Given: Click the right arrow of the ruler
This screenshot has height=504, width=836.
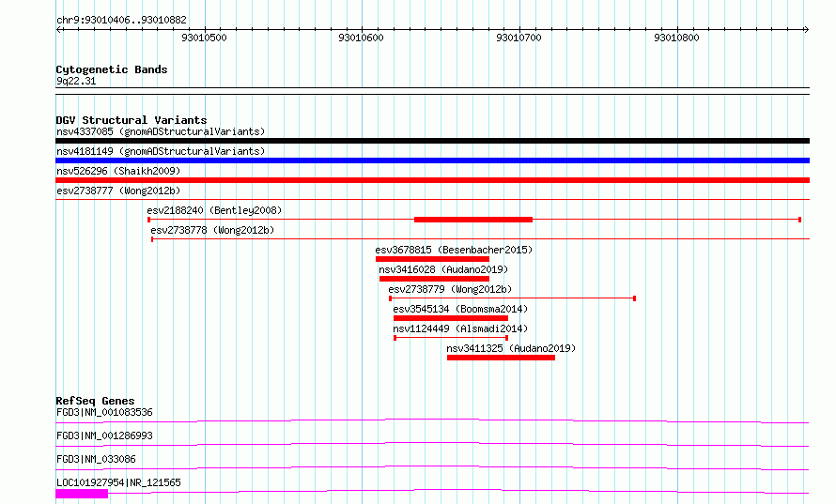Looking at the screenshot, I should (806, 29).
